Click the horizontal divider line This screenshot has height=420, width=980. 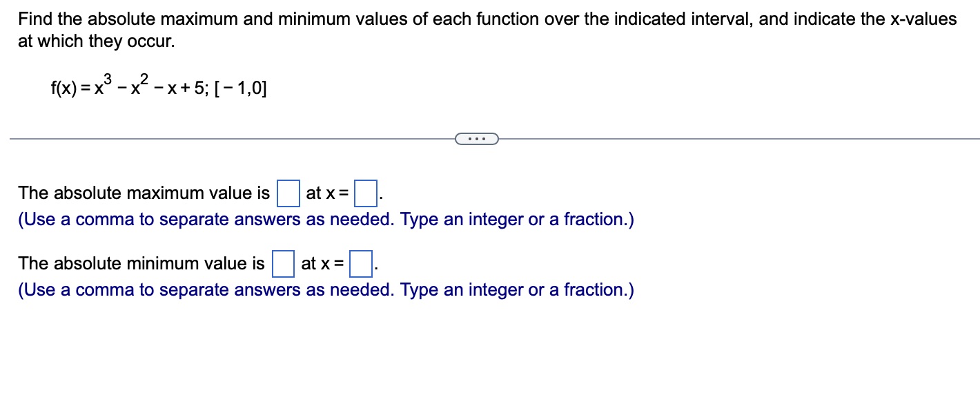tap(207, 138)
